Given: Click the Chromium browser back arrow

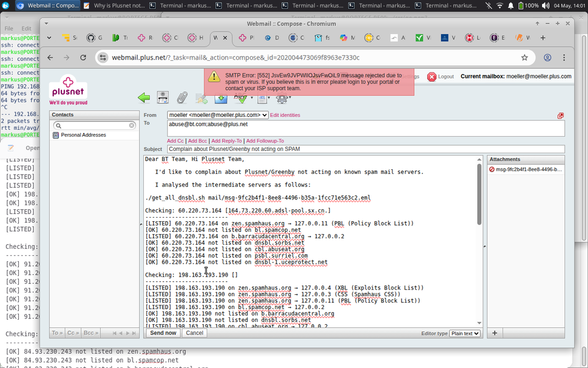Looking at the screenshot, I should (x=50, y=57).
